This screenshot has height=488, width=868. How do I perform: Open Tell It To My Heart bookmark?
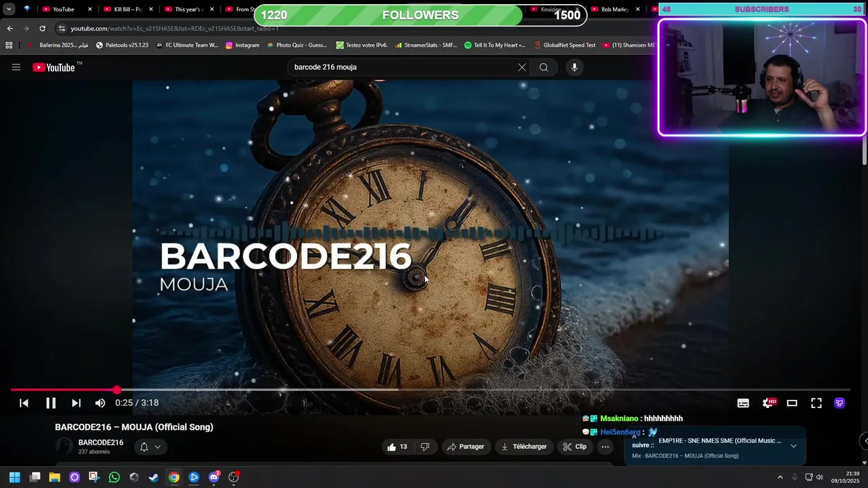[x=494, y=45]
